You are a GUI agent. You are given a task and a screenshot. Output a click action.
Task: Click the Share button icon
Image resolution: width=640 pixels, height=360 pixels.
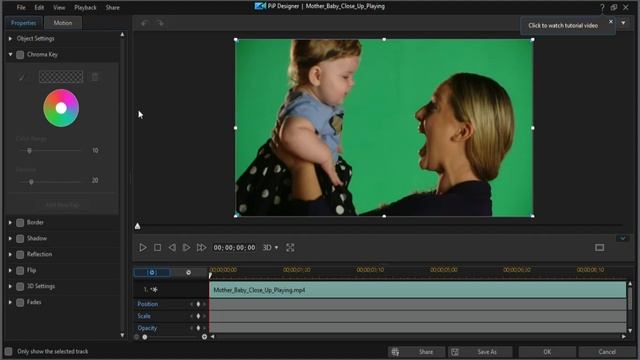coord(395,352)
